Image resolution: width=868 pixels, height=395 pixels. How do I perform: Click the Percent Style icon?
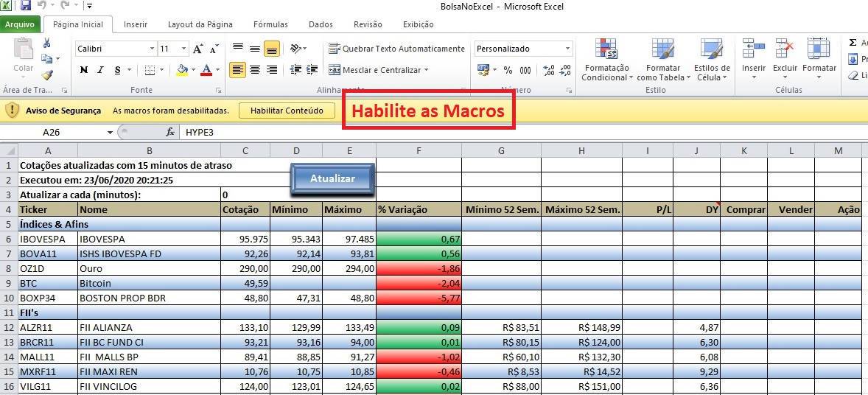[x=508, y=70]
